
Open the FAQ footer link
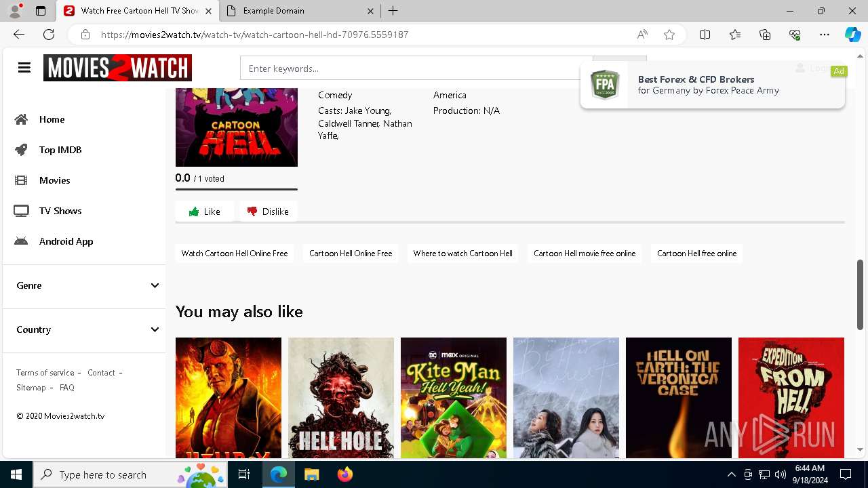[x=67, y=388]
